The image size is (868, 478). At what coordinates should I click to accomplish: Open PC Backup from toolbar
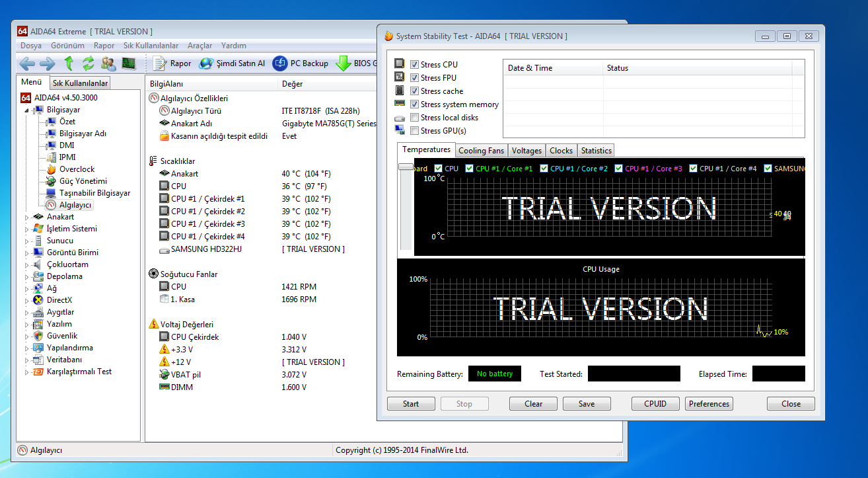(x=301, y=63)
